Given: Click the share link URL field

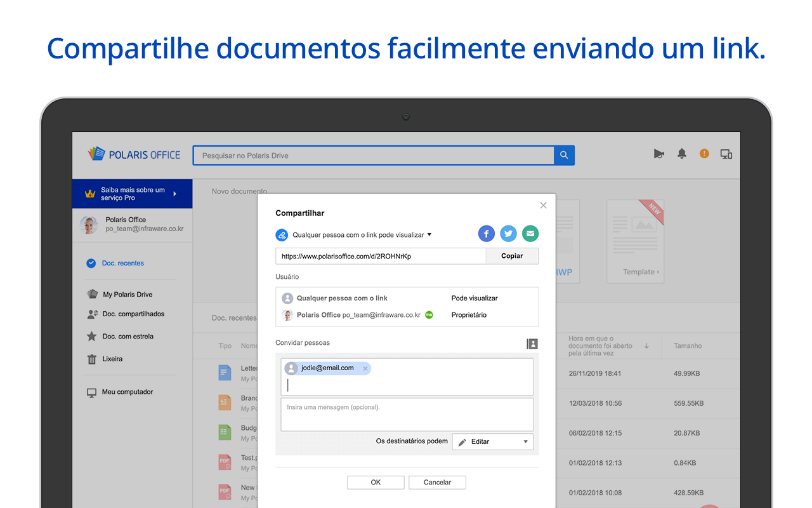Looking at the screenshot, I should [381, 256].
